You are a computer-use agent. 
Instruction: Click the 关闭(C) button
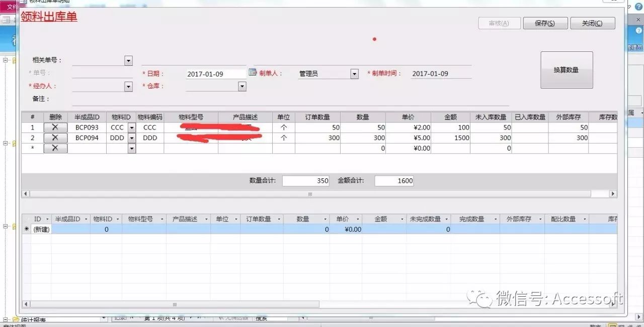click(592, 23)
